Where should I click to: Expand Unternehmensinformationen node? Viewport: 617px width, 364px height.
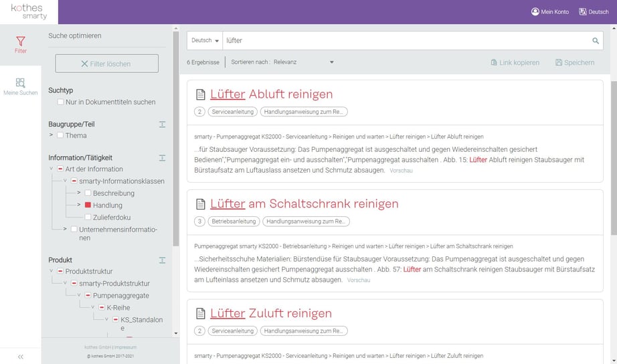point(65,229)
